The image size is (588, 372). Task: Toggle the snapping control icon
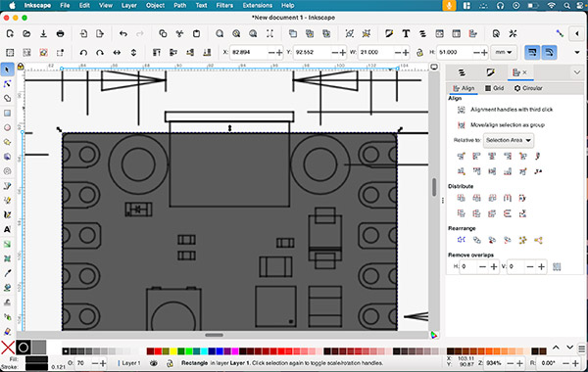(x=560, y=33)
